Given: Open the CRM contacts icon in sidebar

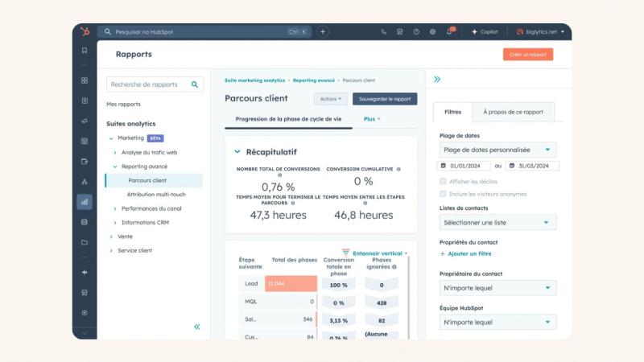Looking at the screenshot, I should click(x=85, y=101).
